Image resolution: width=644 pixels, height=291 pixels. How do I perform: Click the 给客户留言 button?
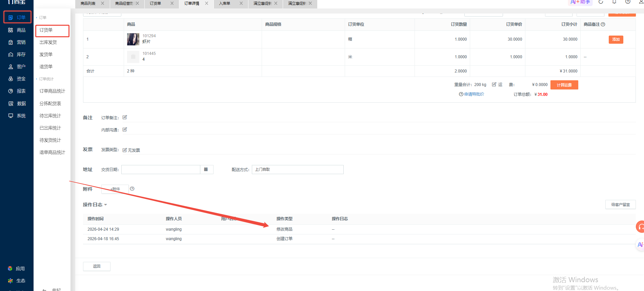(x=621, y=205)
